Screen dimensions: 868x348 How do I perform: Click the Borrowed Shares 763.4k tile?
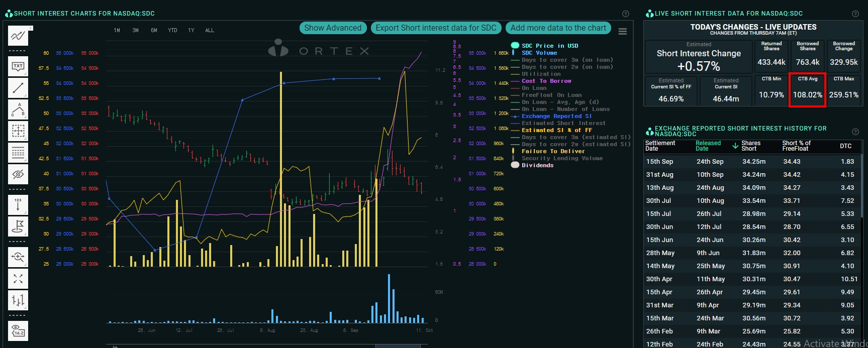807,56
